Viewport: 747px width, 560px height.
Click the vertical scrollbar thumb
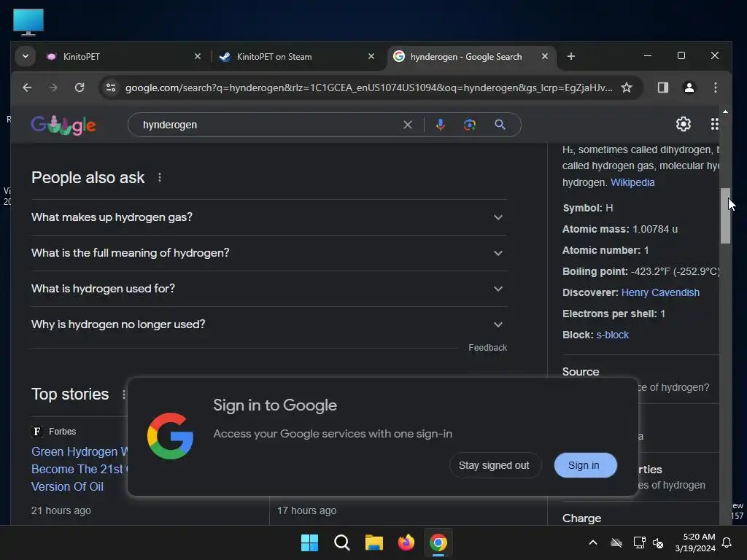pos(725,216)
